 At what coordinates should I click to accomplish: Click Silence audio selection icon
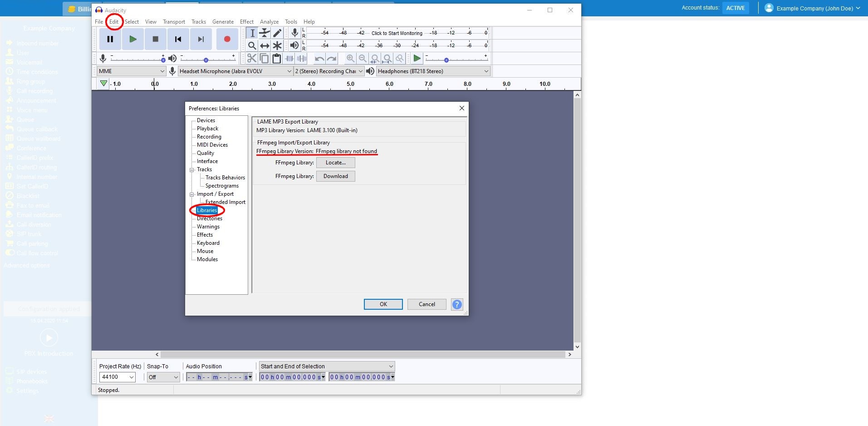(301, 58)
